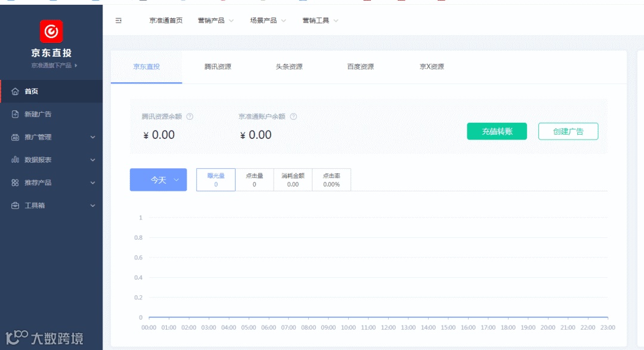Image resolution: width=644 pixels, height=350 pixels.
Task: Click the 12:00 label on chart axis
Action: click(388, 328)
